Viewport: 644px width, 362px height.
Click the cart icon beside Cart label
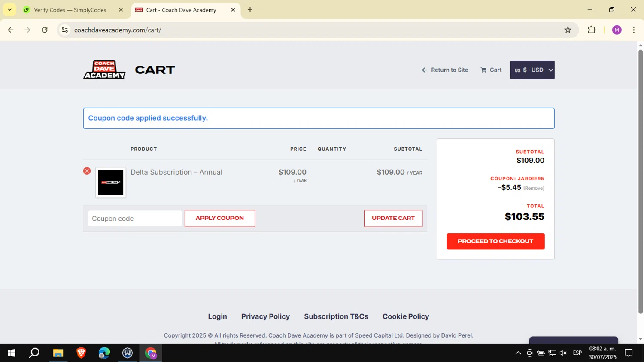pos(483,70)
